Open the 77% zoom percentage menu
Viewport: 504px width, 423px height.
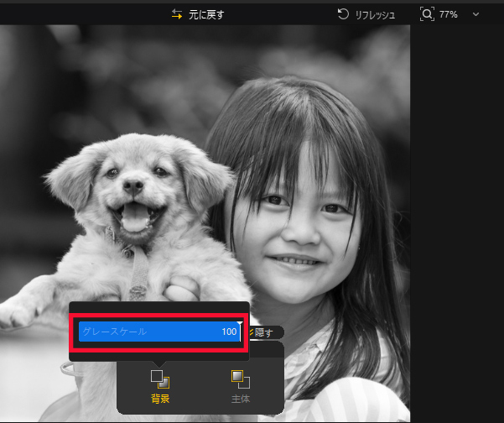point(448,14)
